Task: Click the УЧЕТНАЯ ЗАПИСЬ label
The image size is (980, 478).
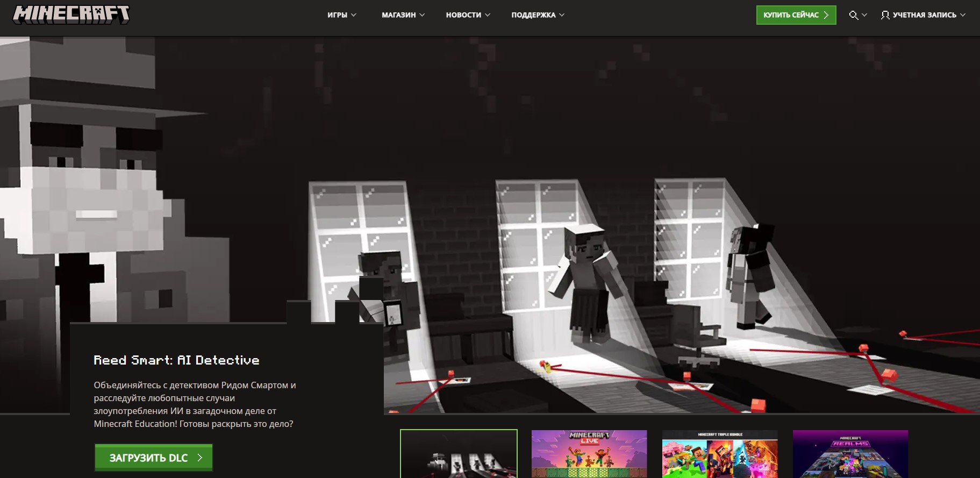Action: tap(924, 15)
